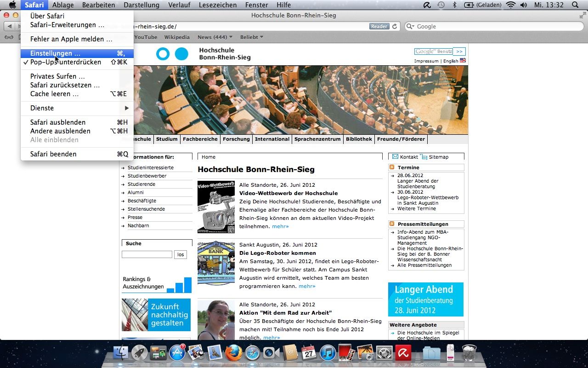Click the RSS icon beside Termine
Image resolution: width=588 pixels, height=368 pixels.
click(x=392, y=167)
